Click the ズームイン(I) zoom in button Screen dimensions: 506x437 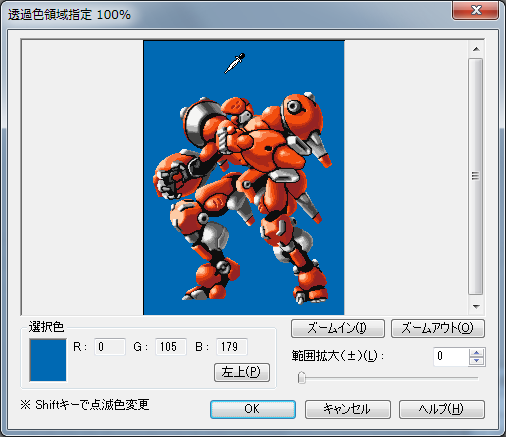pyautogui.click(x=338, y=329)
